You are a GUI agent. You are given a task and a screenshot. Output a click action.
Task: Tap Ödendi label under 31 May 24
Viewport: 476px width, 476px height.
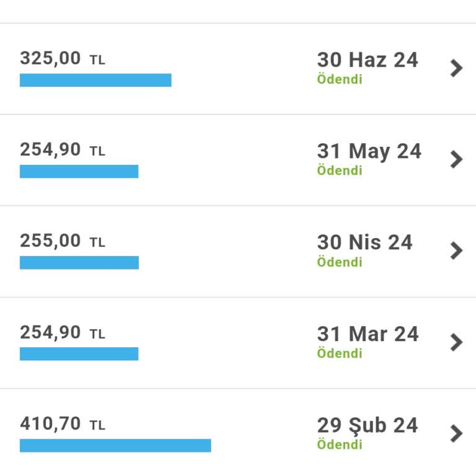340,170
